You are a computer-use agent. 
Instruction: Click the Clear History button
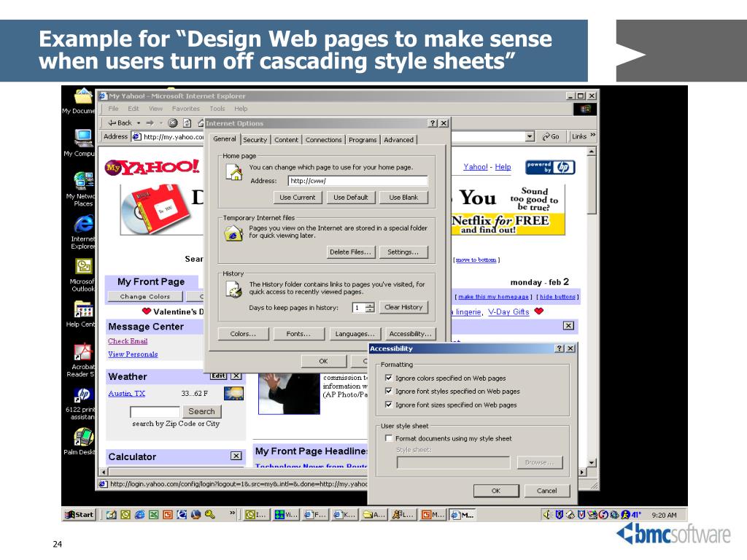pyautogui.click(x=403, y=307)
